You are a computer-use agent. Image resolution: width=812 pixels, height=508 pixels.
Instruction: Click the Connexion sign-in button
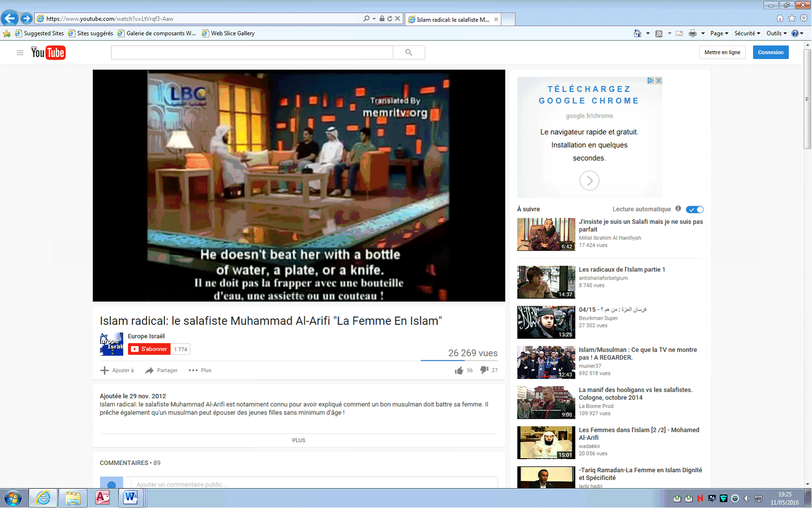770,52
